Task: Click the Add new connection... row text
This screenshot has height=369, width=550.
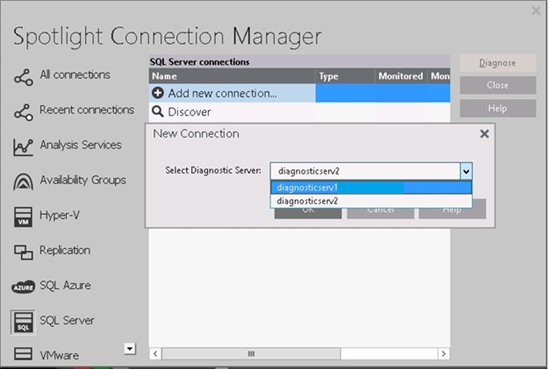Action: tap(222, 93)
